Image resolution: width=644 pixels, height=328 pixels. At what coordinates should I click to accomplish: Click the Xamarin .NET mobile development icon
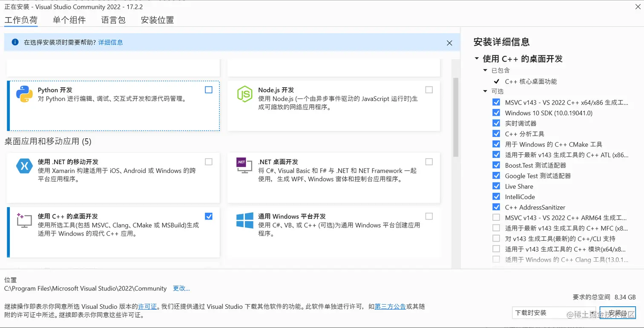[x=24, y=165]
